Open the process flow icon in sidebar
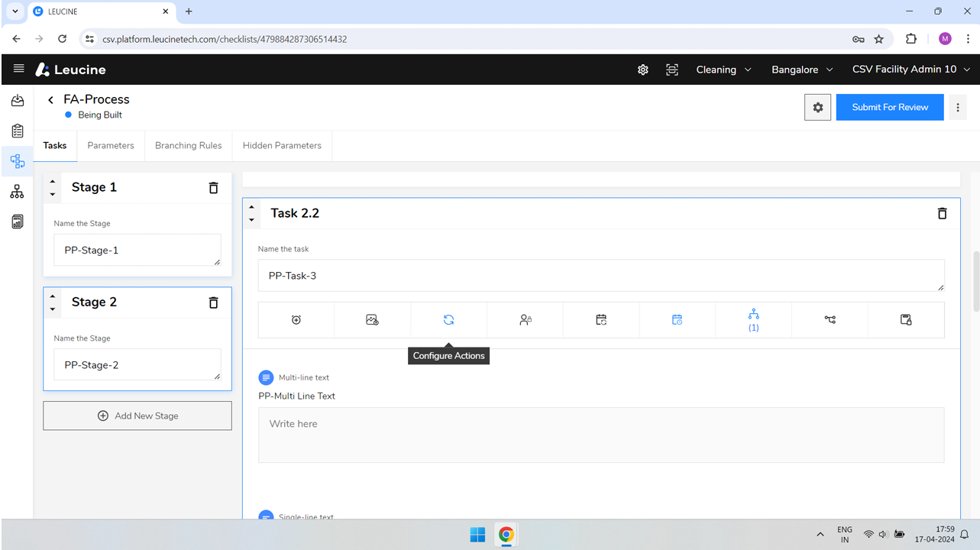This screenshot has width=980, height=550. (x=17, y=161)
